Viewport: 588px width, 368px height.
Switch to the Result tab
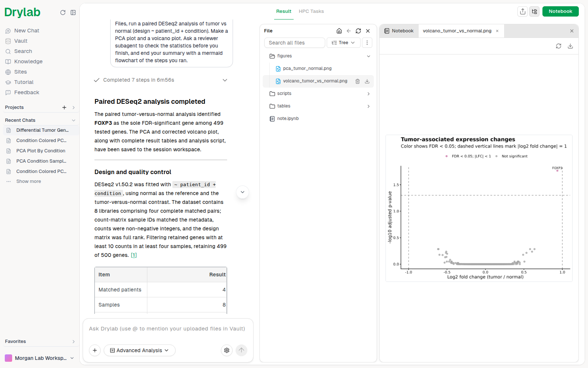(x=284, y=11)
